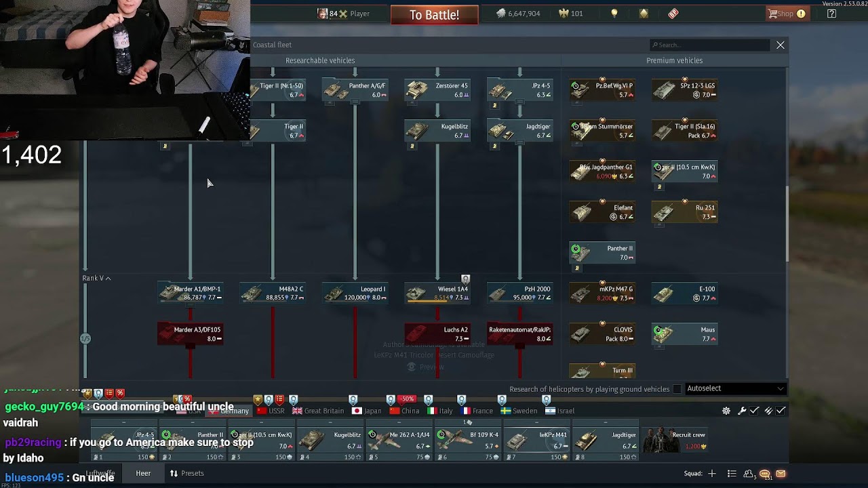Click the squad plus invite icon
The image size is (868, 488).
click(x=712, y=474)
